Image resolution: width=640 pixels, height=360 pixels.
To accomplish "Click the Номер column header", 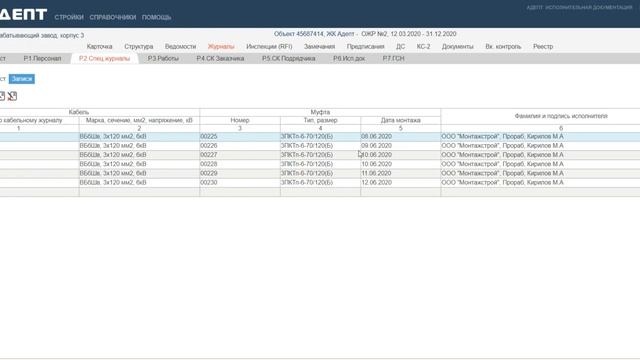I will tap(240, 120).
